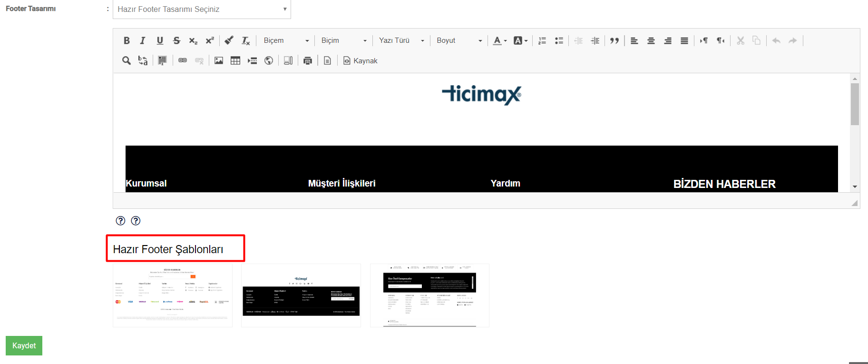This screenshot has height=364, width=868.
Task: Insert a bulleted list
Action: (559, 40)
